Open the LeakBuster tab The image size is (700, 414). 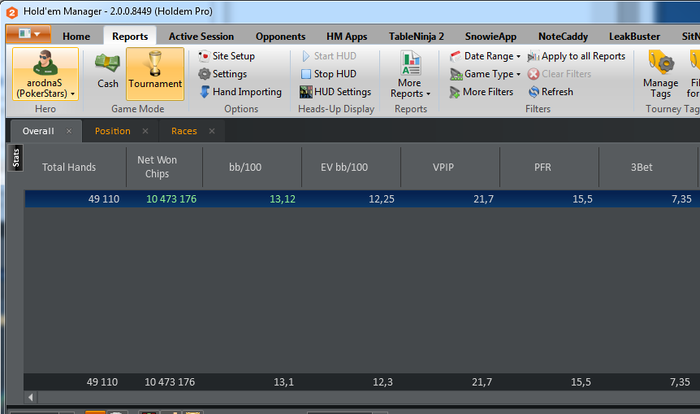(x=634, y=37)
